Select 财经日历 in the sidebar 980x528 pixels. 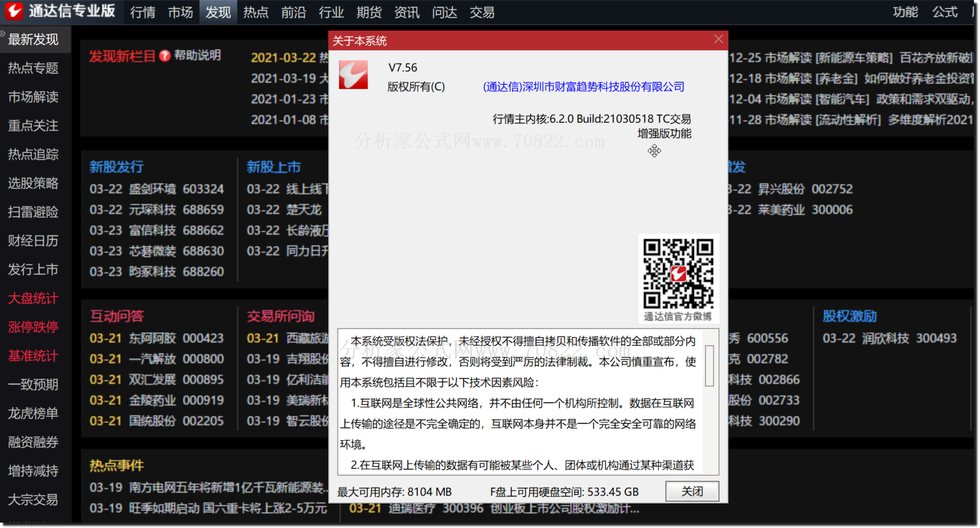click(34, 241)
